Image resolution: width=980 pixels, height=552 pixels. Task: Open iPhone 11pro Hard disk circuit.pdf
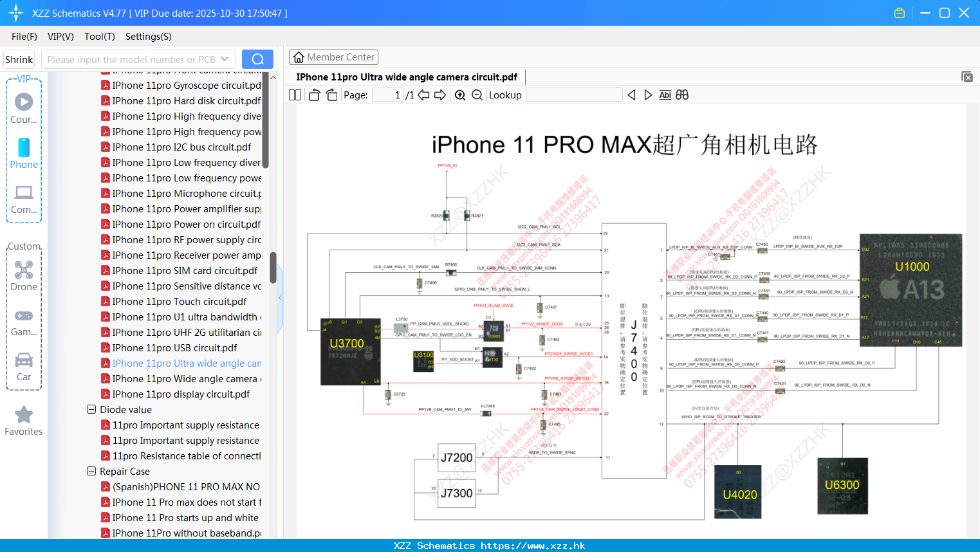(181, 100)
